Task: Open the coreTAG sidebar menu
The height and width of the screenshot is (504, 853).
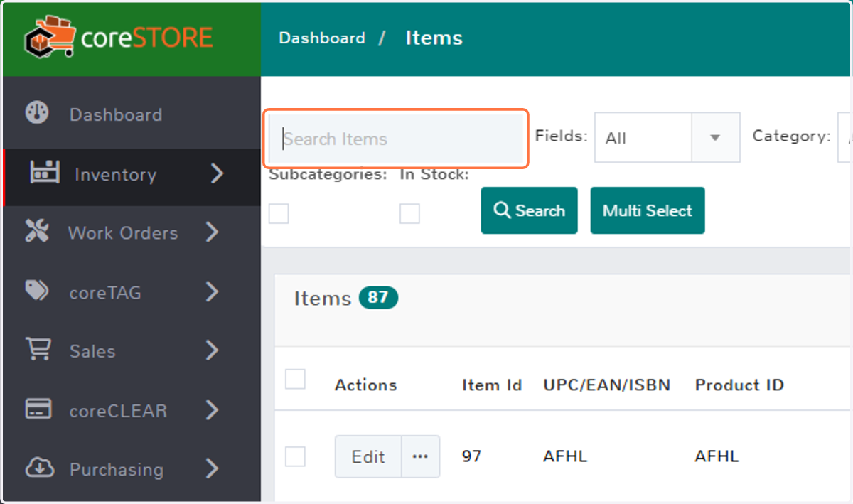Action: click(132, 292)
